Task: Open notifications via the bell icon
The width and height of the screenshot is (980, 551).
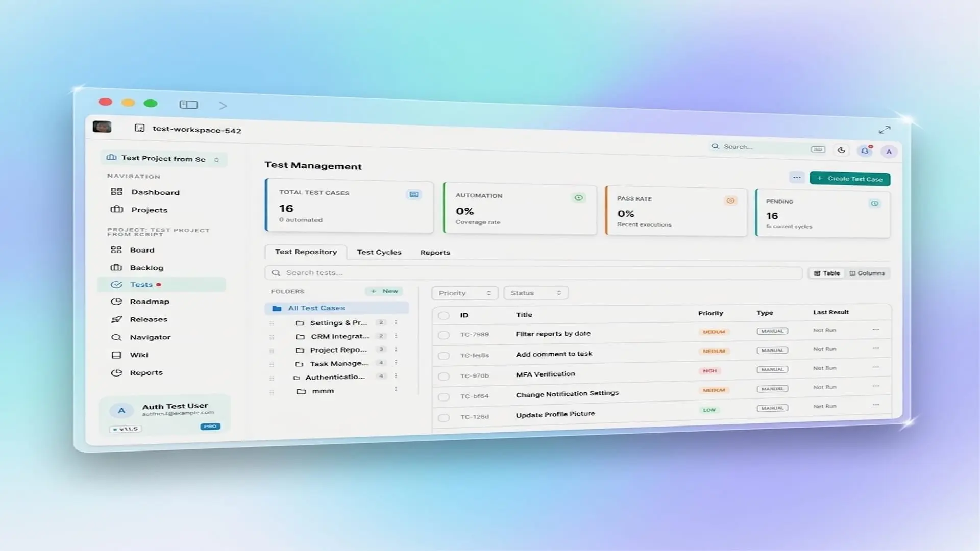Action: (865, 151)
